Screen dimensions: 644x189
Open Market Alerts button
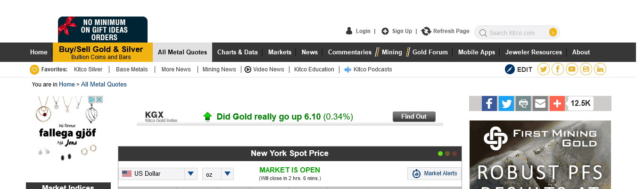pyautogui.click(x=434, y=173)
